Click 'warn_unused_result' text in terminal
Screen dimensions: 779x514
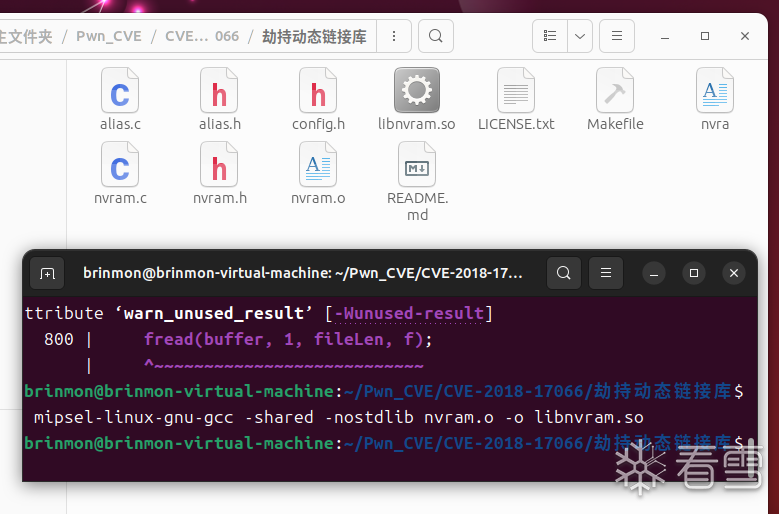tap(213, 313)
